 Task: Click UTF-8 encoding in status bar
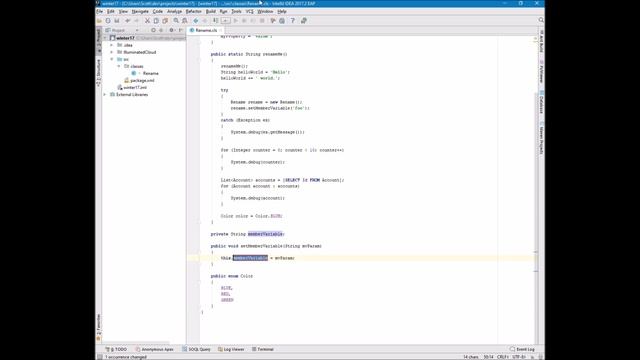[519, 357]
